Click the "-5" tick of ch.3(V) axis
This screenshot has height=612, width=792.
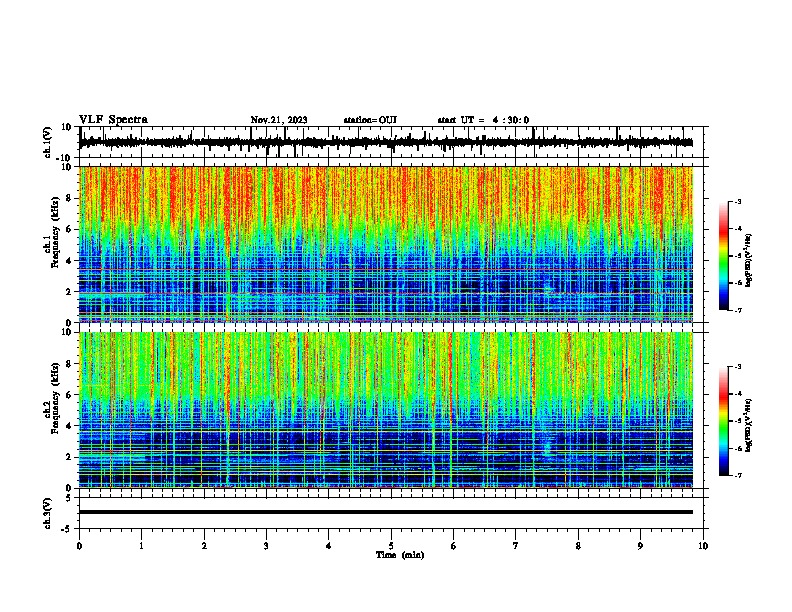68,529
